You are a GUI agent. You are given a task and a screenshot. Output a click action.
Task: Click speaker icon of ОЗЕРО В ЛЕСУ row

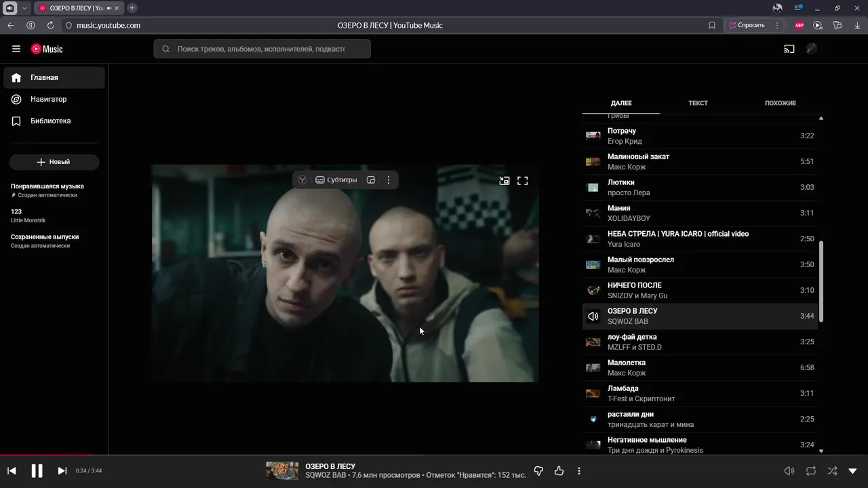[x=593, y=317]
